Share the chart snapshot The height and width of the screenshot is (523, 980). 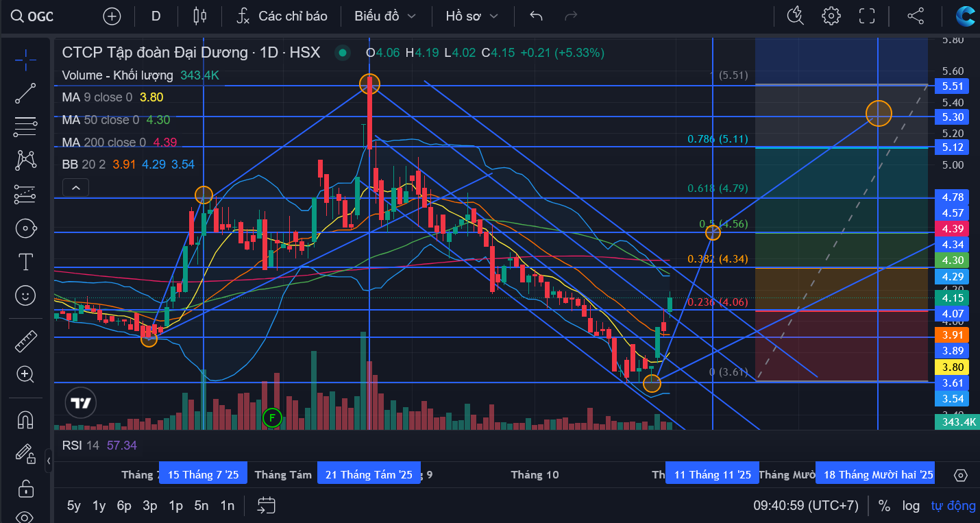point(915,16)
